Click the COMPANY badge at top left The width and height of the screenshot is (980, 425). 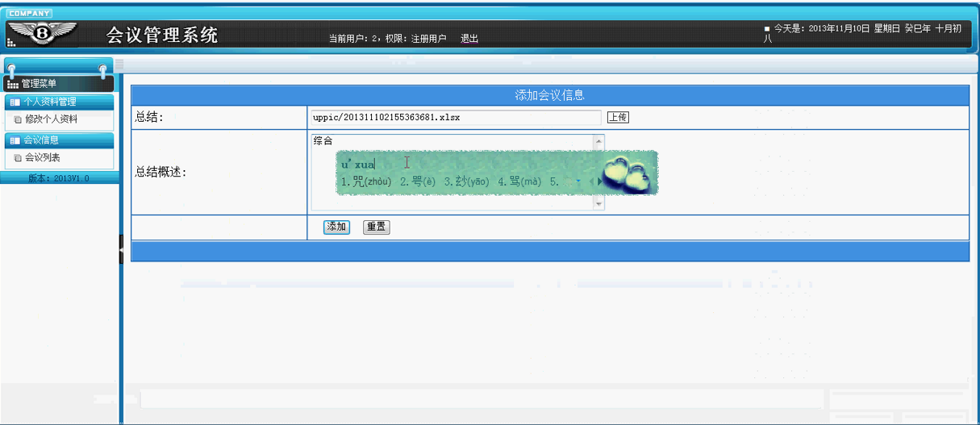tap(30, 13)
